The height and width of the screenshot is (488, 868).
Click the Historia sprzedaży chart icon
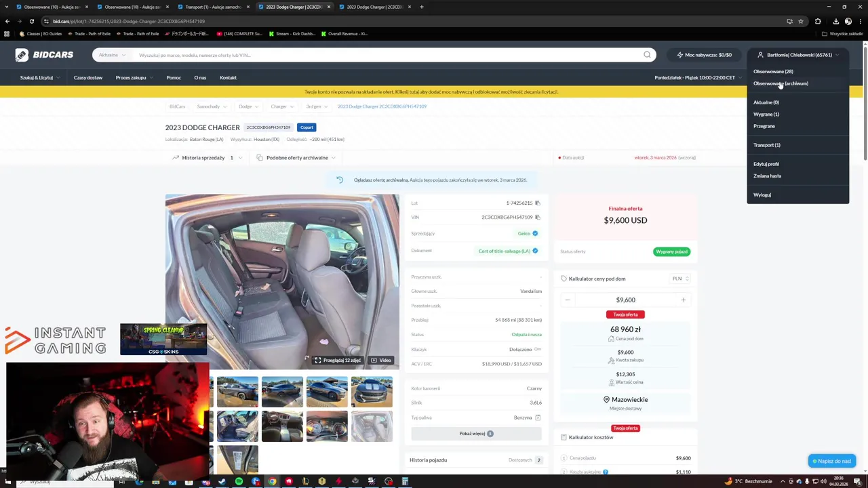(176, 158)
